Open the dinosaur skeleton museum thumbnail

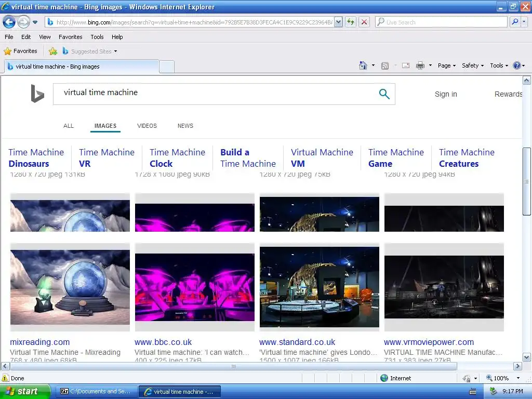(x=320, y=287)
